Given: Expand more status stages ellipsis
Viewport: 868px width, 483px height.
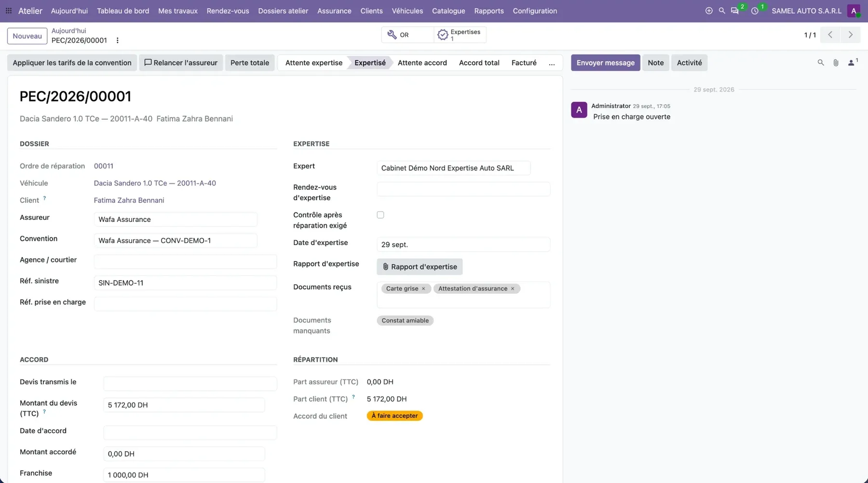Looking at the screenshot, I should (x=552, y=63).
